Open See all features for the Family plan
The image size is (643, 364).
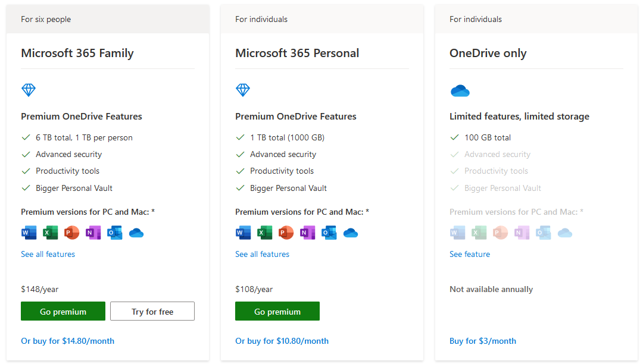[x=48, y=254]
